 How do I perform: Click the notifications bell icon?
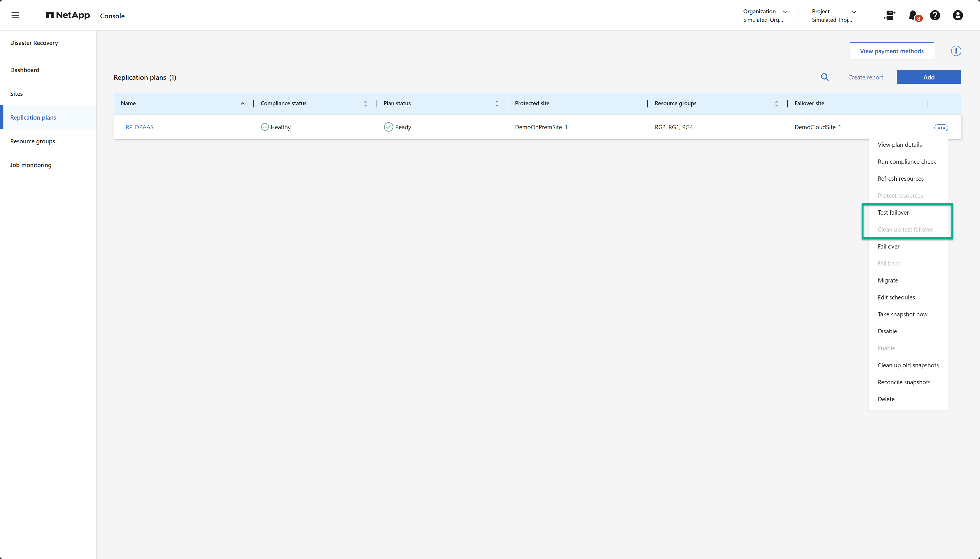coord(913,15)
